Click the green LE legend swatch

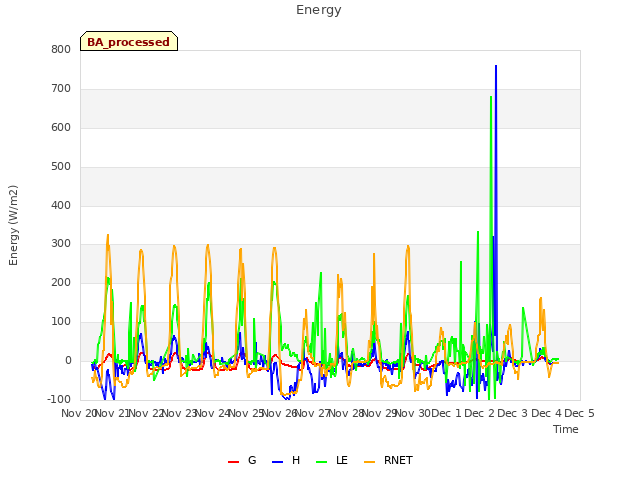tap(322, 462)
